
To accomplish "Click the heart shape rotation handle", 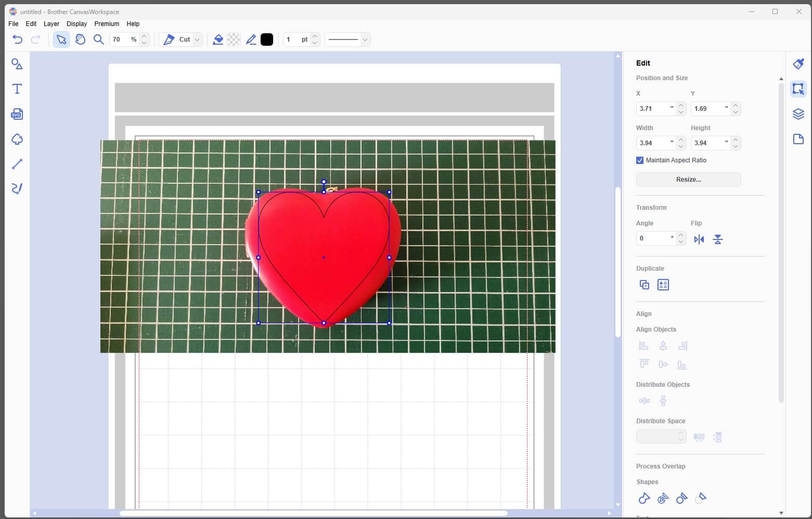I will (324, 182).
